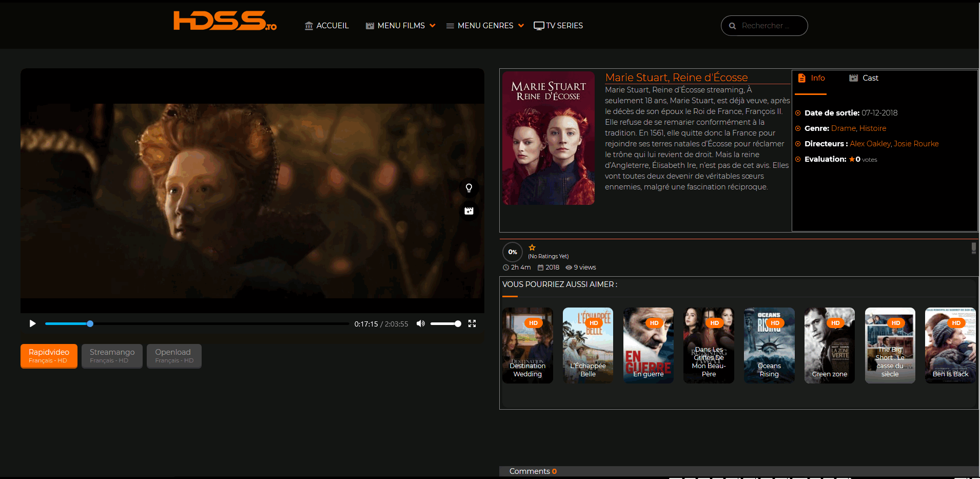Click the TV Series monitor icon

coord(539,26)
